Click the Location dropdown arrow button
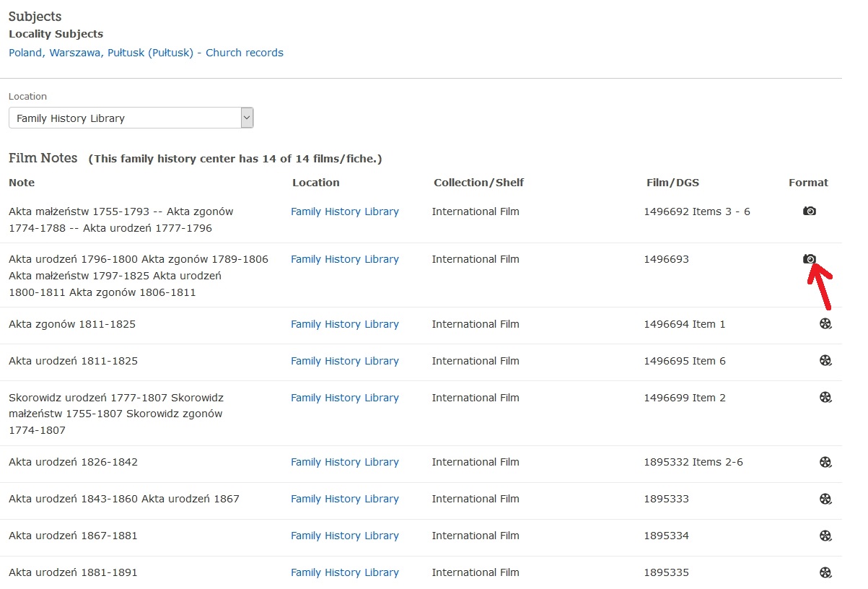 pyautogui.click(x=247, y=118)
